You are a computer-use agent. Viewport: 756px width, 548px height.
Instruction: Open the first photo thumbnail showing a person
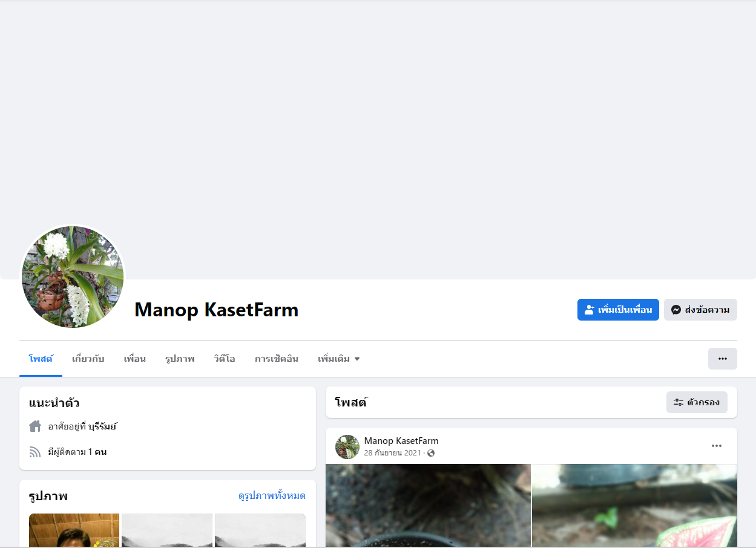[74, 530]
